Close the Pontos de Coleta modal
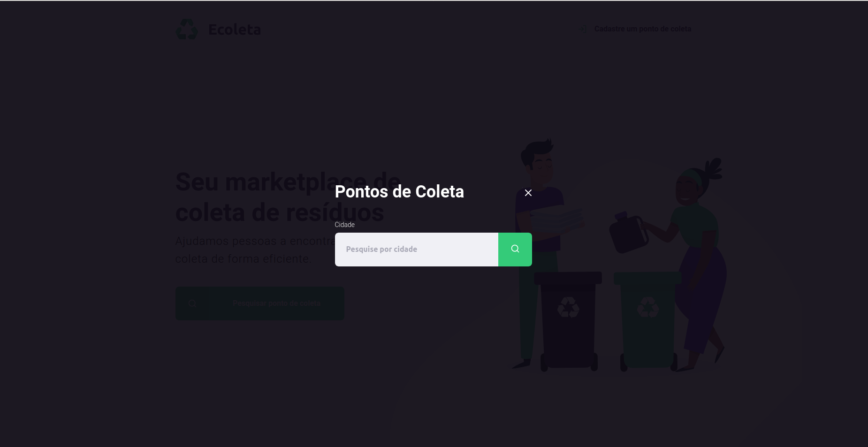 [528, 193]
